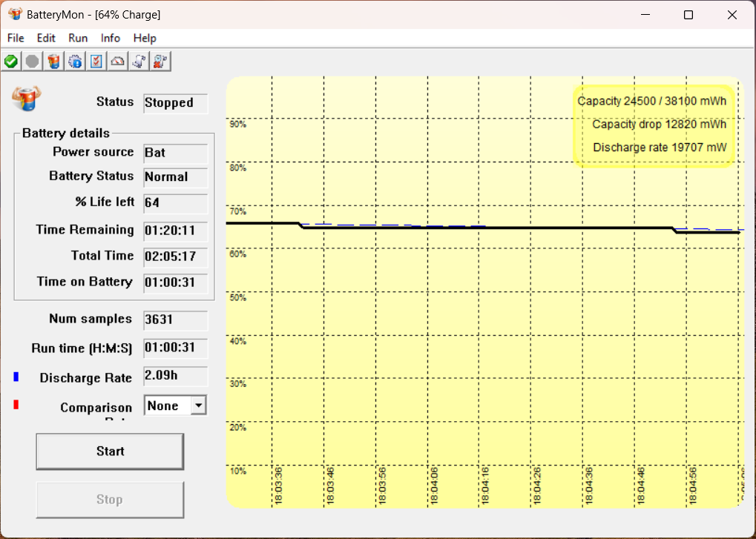756x539 pixels.
Task: Open the gauge meter toolbar icon
Action: point(118,62)
